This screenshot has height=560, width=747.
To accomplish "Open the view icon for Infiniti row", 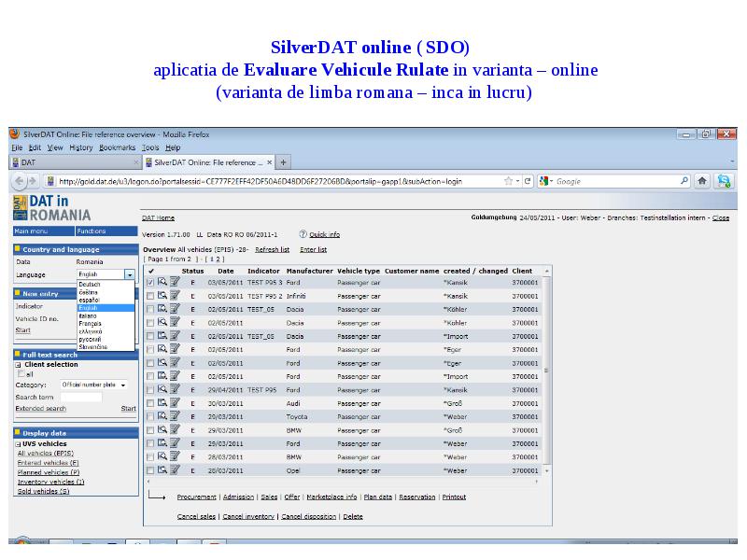I will (x=162, y=295).
